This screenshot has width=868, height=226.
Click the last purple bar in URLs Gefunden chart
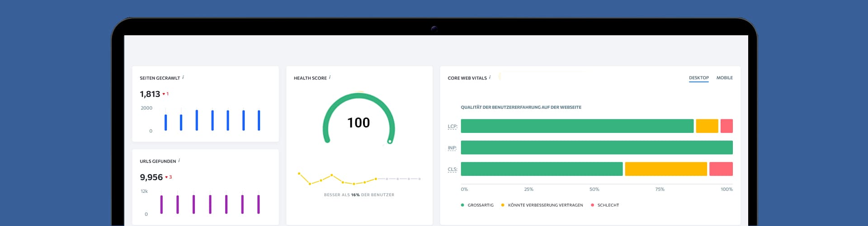pos(259,204)
